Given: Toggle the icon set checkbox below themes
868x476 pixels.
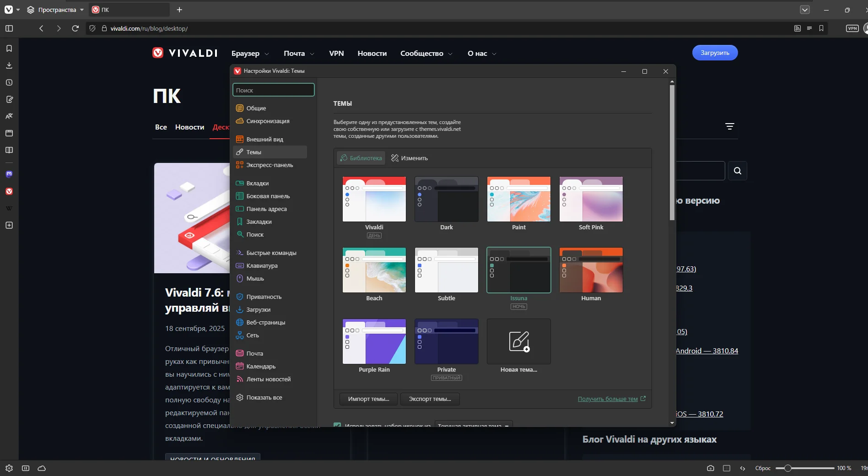Looking at the screenshot, I should pyautogui.click(x=337, y=425).
